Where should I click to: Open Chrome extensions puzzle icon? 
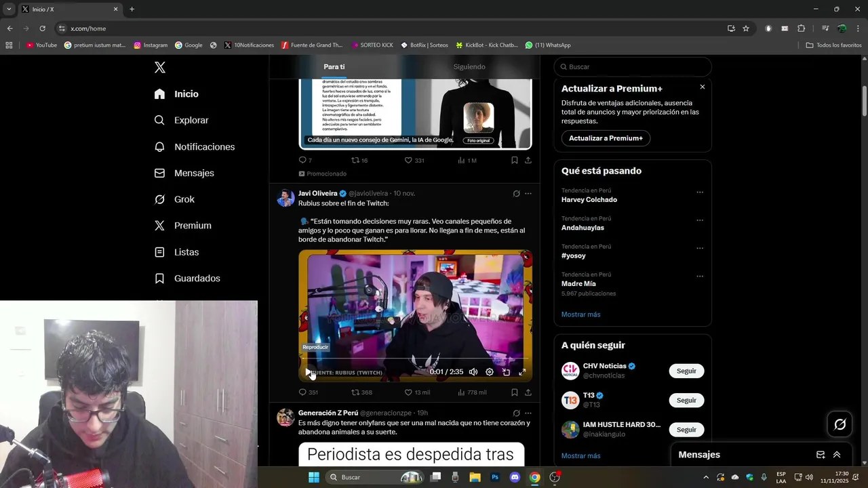[801, 28]
